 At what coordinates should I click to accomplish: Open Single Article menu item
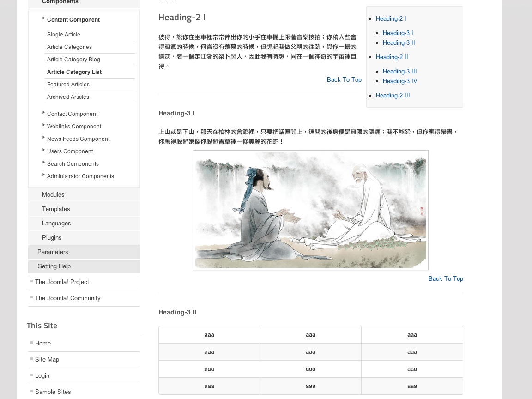63,35
